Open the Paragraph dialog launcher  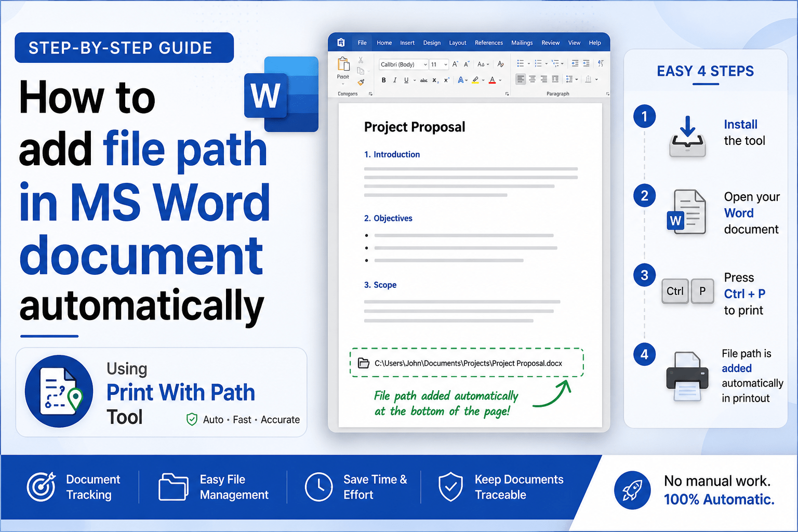607,94
